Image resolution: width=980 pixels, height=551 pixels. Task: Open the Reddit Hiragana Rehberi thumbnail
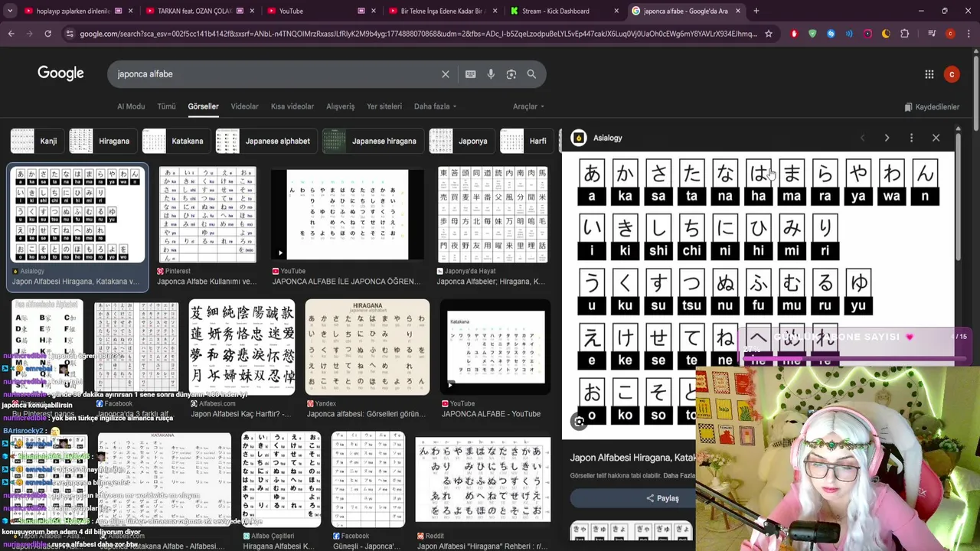(483, 479)
